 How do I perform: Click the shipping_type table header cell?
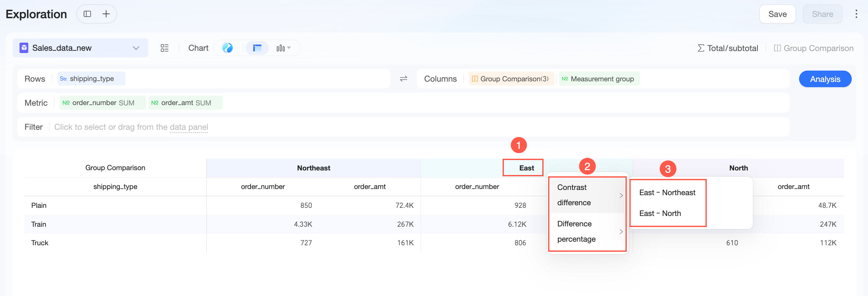[x=115, y=186]
